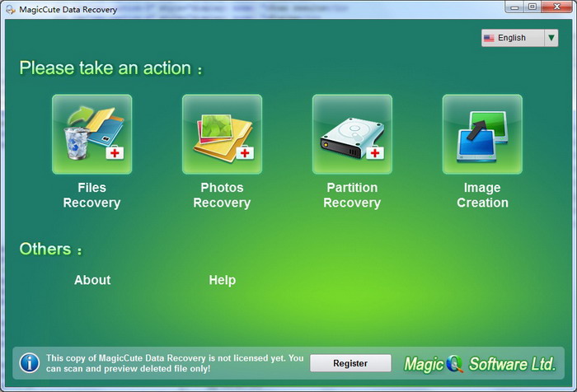Click the Register button
This screenshot has height=392, width=577.
(x=350, y=363)
